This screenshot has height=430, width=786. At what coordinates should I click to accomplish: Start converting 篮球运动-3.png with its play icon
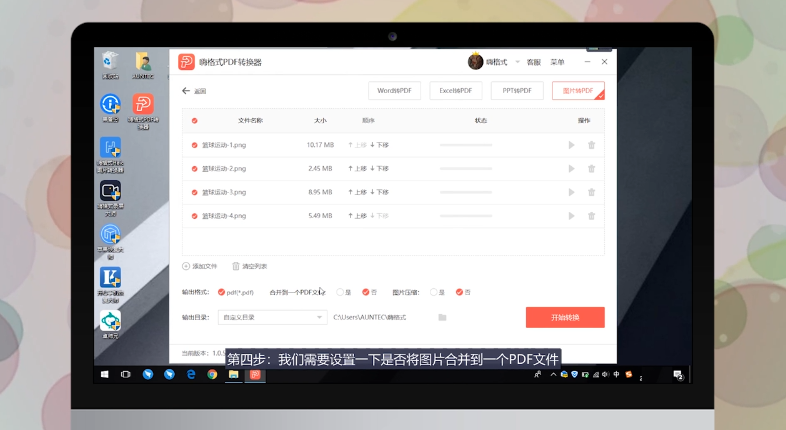571,192
